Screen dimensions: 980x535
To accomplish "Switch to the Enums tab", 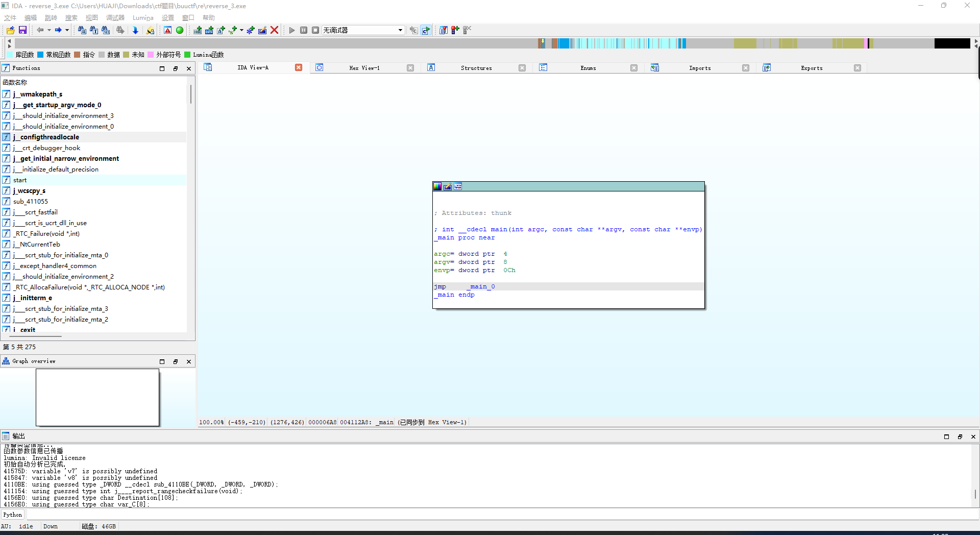I will tap(588, 68).
